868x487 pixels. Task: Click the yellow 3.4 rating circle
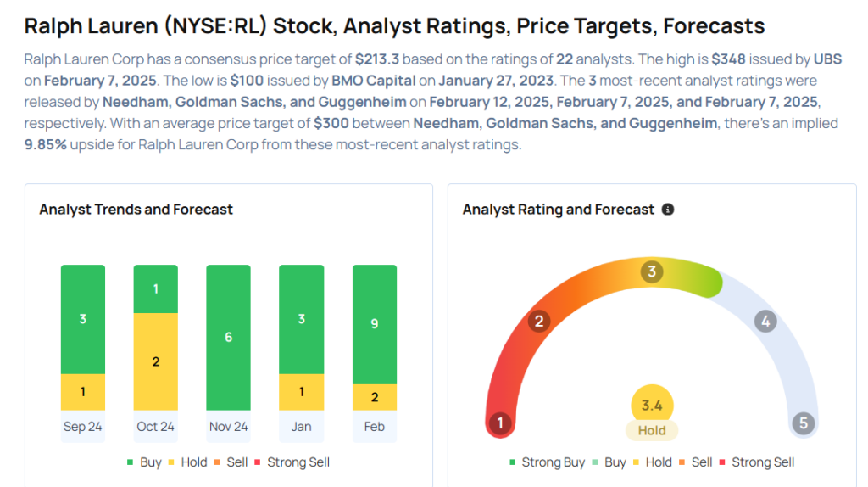(652, 406)
